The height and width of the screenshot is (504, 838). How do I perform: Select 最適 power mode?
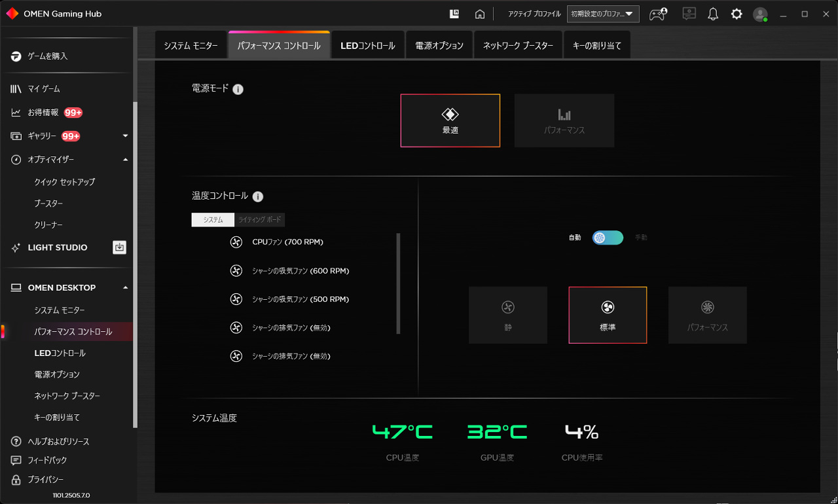[450, 120]
